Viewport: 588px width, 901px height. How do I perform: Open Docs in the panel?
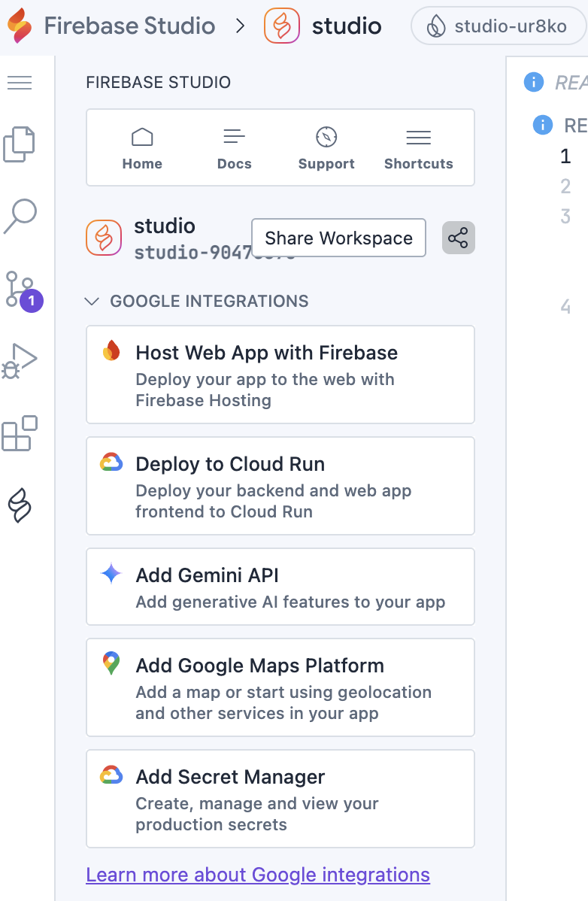click(234, 148)
